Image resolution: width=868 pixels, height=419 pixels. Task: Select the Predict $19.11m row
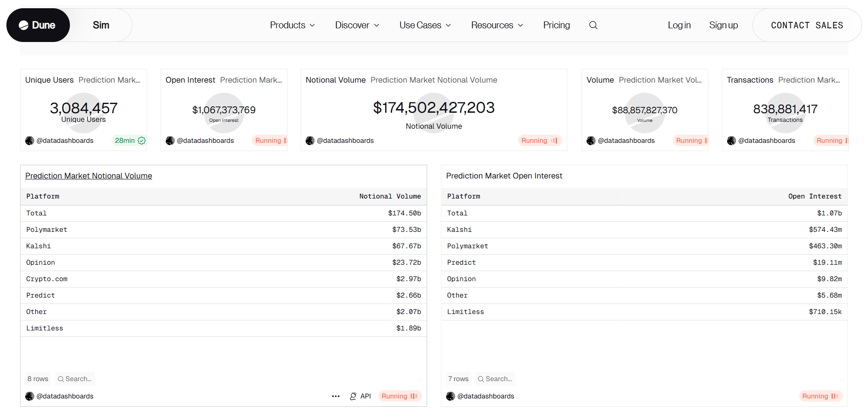click(x=644, y=262)
